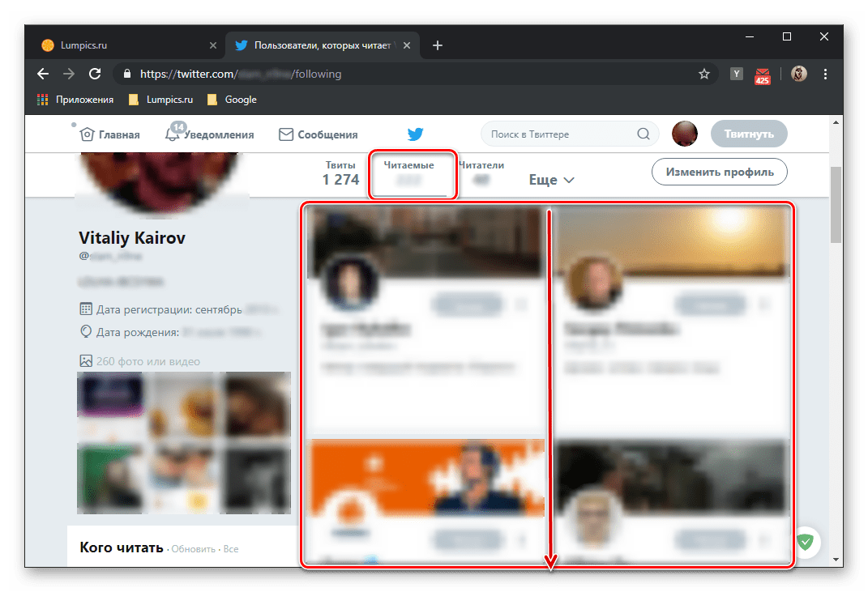Image resolution: width=868 pixels, height=592 pixels.
Task: Switch to the Твиты tab
Action: (340, 172)
